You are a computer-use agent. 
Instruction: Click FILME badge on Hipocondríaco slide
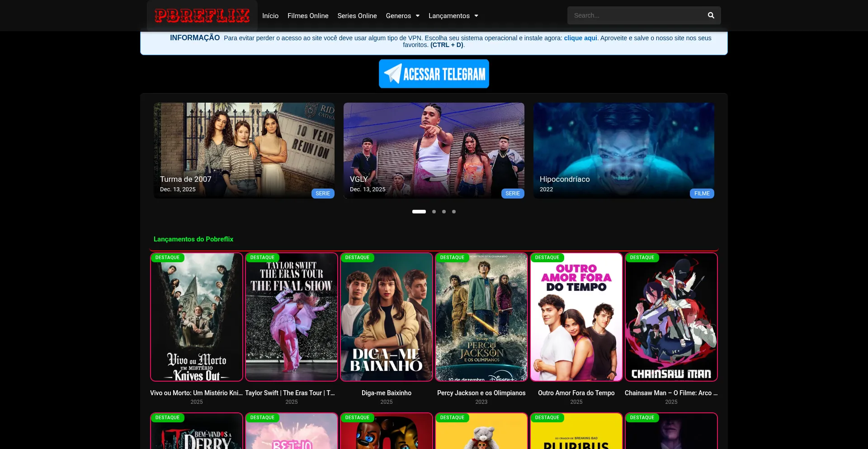[x=702, y=194]
